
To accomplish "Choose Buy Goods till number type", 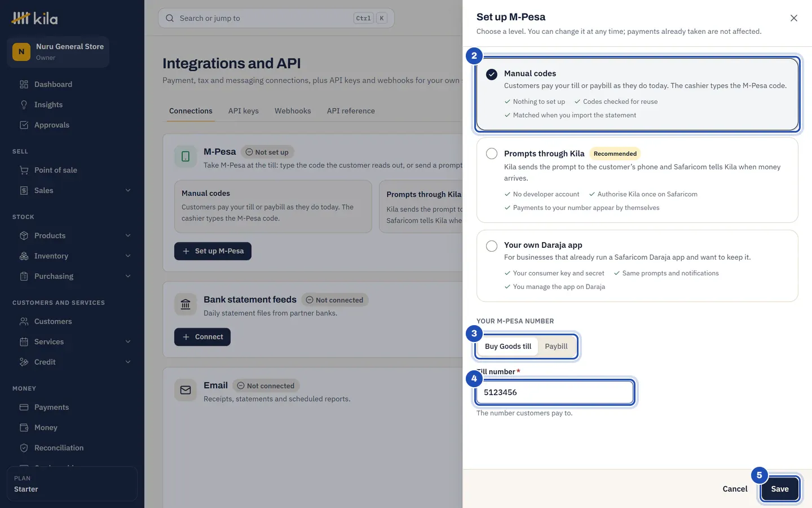I will coord(508,347).
